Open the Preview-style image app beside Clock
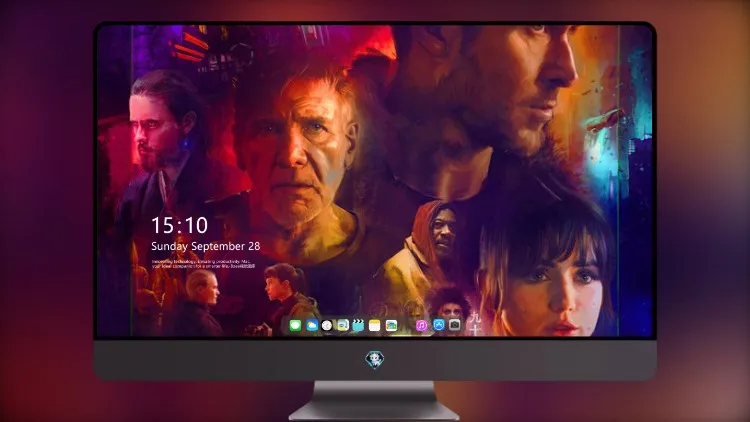Screen dimensions: 750x422 [343, 326]
